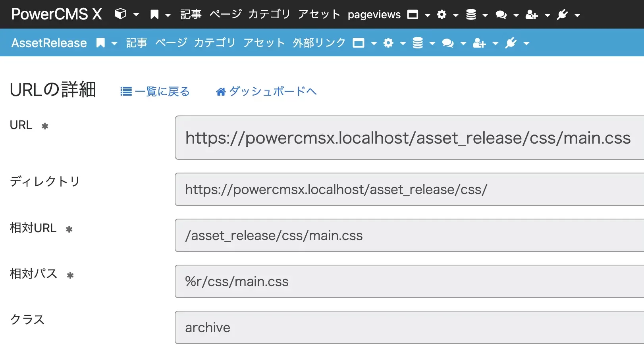Return to list via 一覧に戻る

point(155,92)
